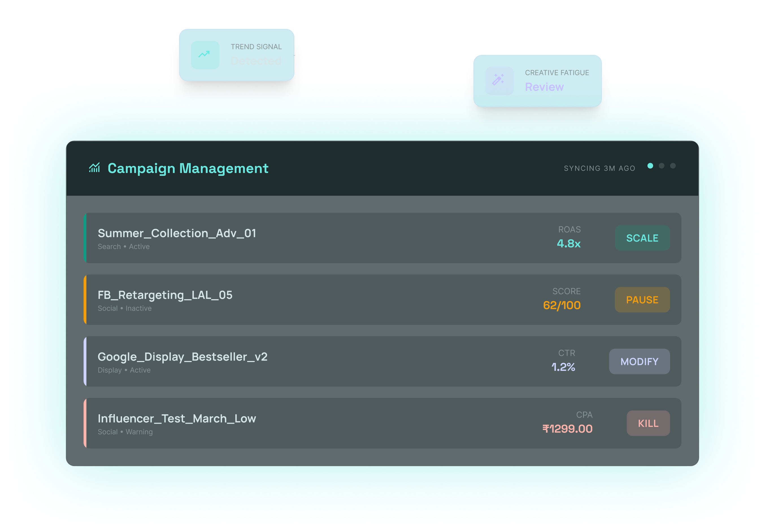Click the 62/100 score value
This screenshot has height=532, width=765.
pos(562,305)
